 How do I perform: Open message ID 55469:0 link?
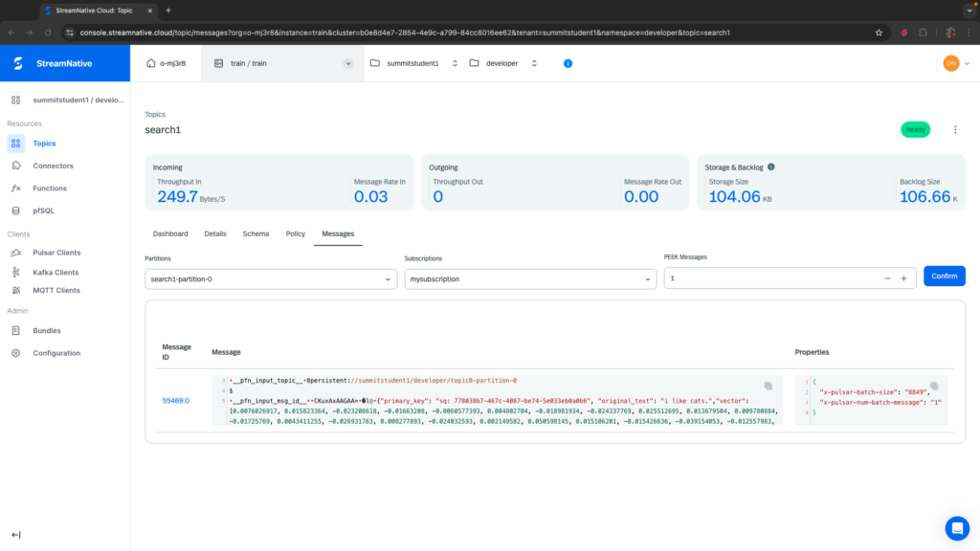click(175, 401)
